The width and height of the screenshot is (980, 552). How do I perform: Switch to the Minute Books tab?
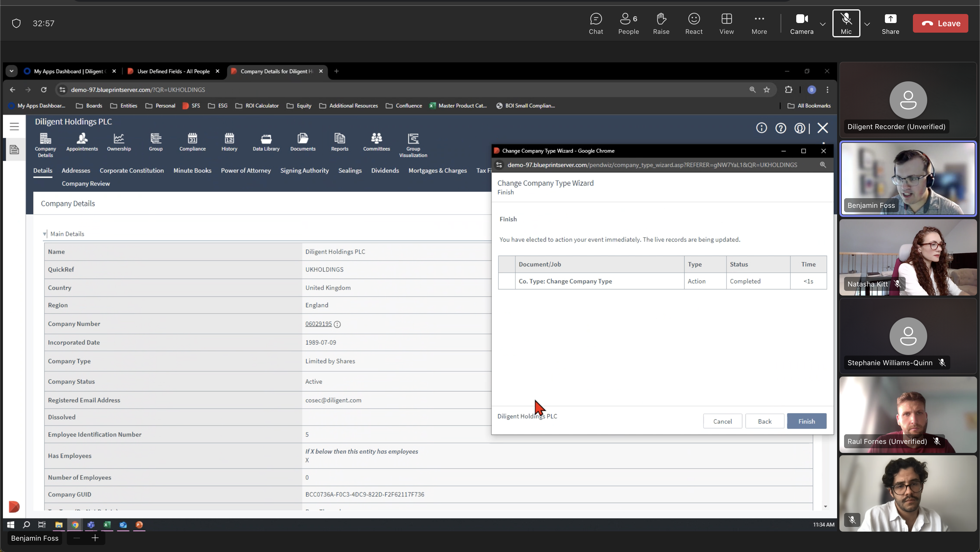pyautogui.click(x=192, y=170)
